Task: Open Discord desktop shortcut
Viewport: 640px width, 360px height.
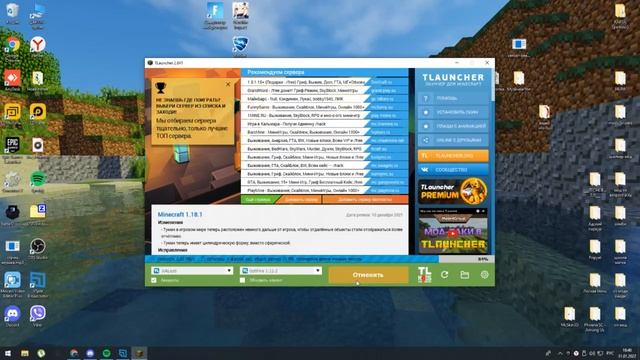Action: click(12, 316)
